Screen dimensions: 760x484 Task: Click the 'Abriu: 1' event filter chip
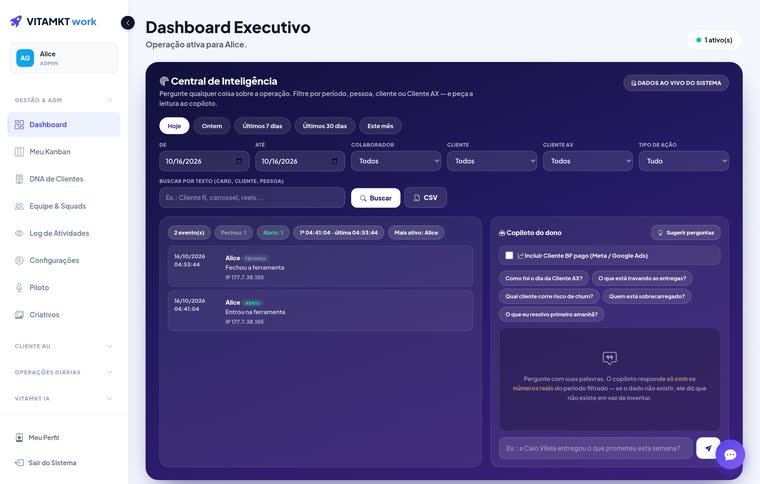pyautogui.click(x=273, y=233)
